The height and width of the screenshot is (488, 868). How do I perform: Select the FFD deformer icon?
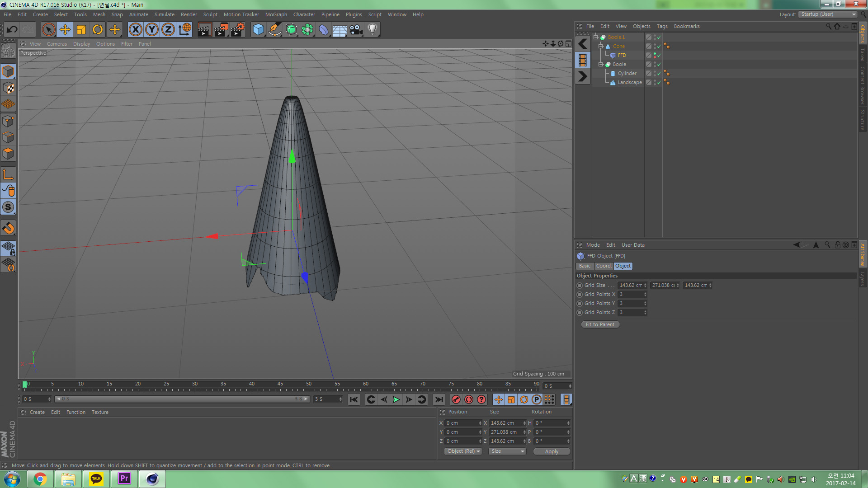coord(613,55)
